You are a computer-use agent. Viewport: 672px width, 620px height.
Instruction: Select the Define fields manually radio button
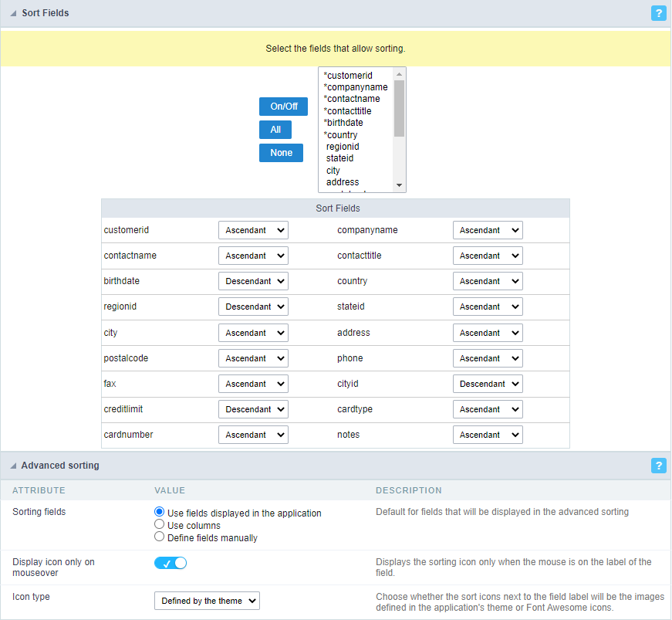159,536
